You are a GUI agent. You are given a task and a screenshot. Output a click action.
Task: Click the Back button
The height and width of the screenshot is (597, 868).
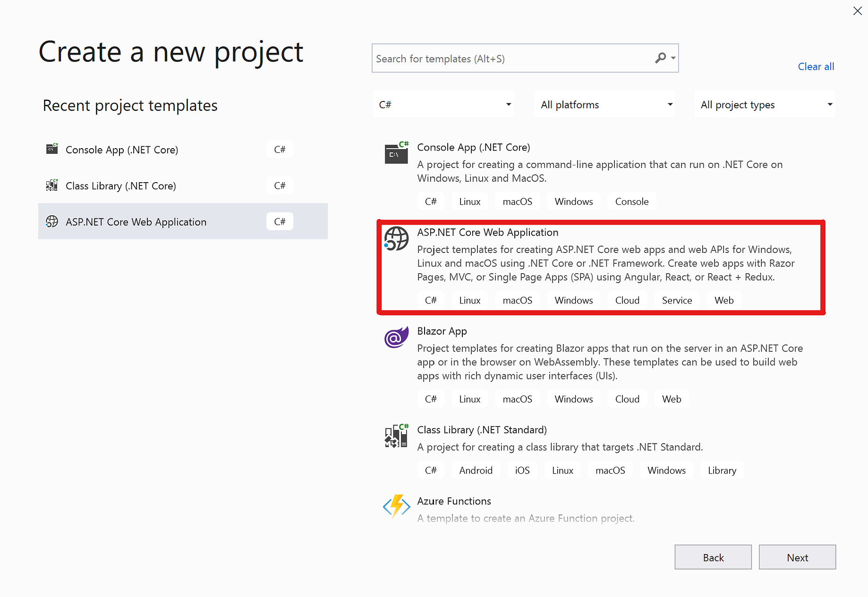point(713,557)
